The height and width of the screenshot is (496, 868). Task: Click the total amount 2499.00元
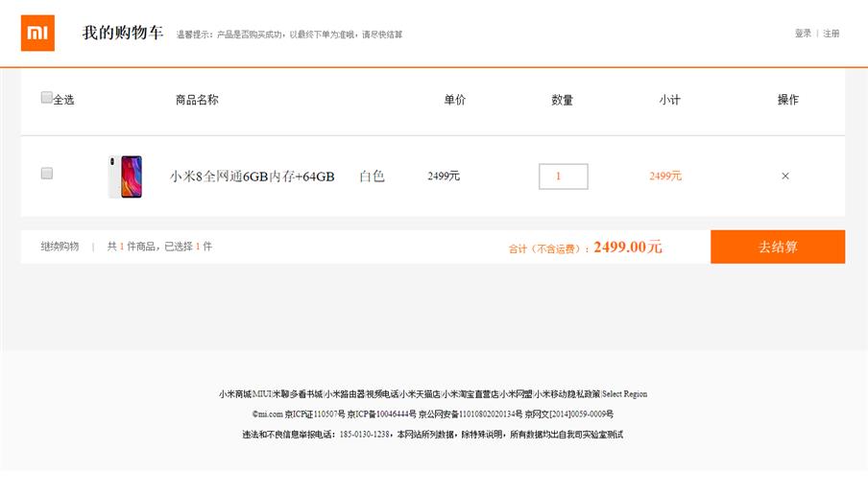[628, 247]
